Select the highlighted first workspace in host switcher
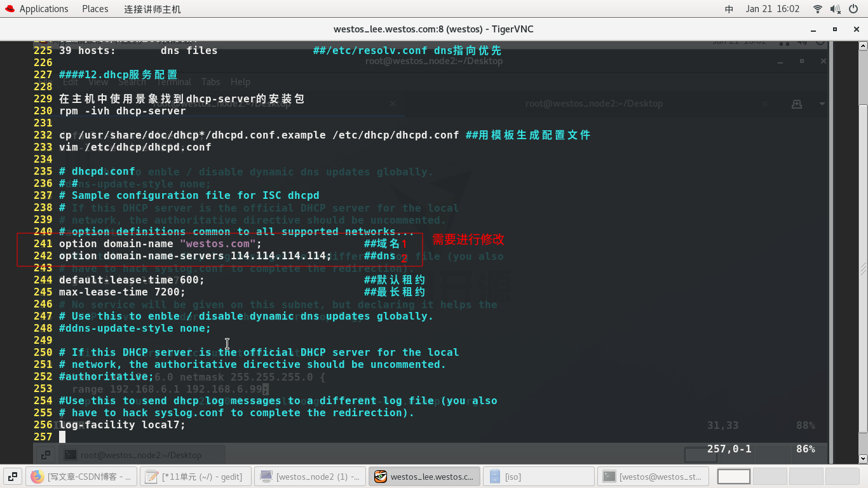 (734, 477)
